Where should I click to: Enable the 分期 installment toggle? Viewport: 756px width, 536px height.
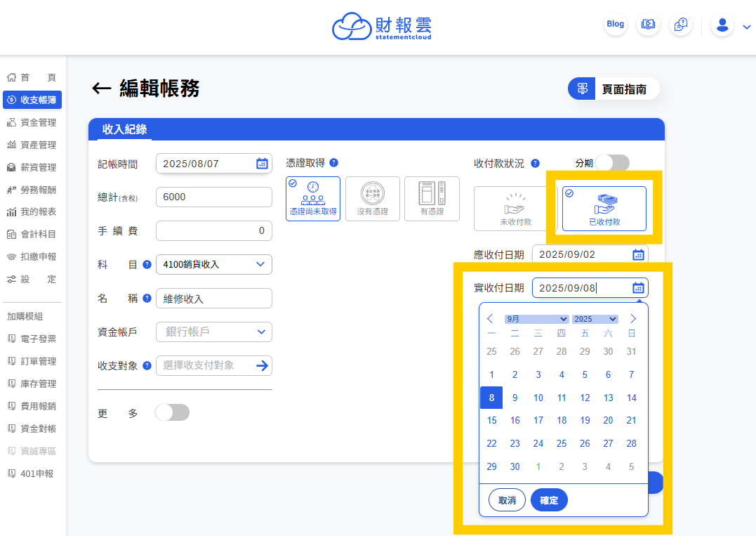coord(612,163)
